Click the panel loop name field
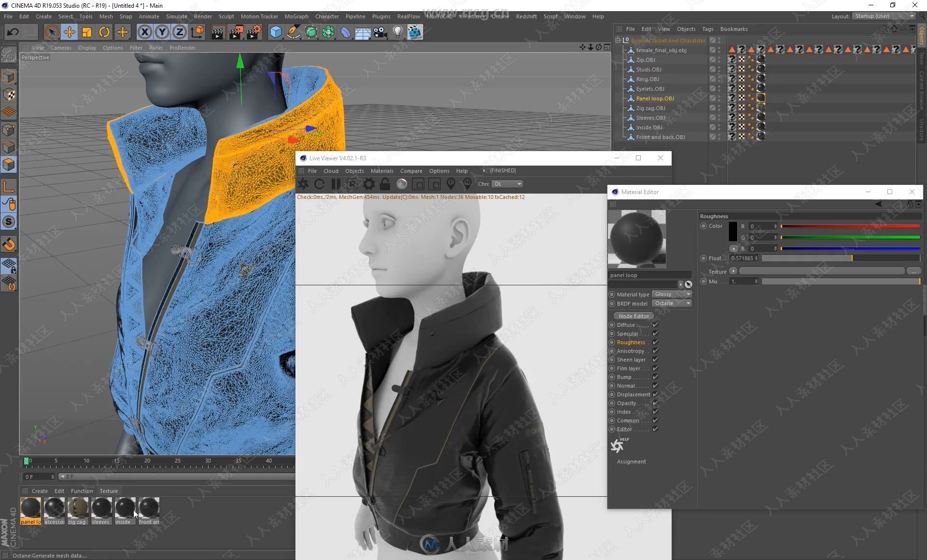Screen dimensions: 927x560 tap(649, 275)
